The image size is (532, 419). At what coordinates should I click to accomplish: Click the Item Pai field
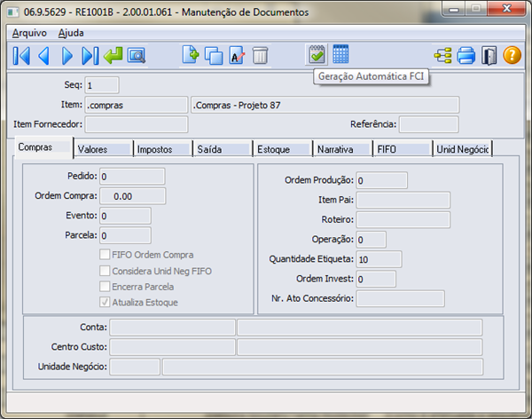(x=403, y=200)
